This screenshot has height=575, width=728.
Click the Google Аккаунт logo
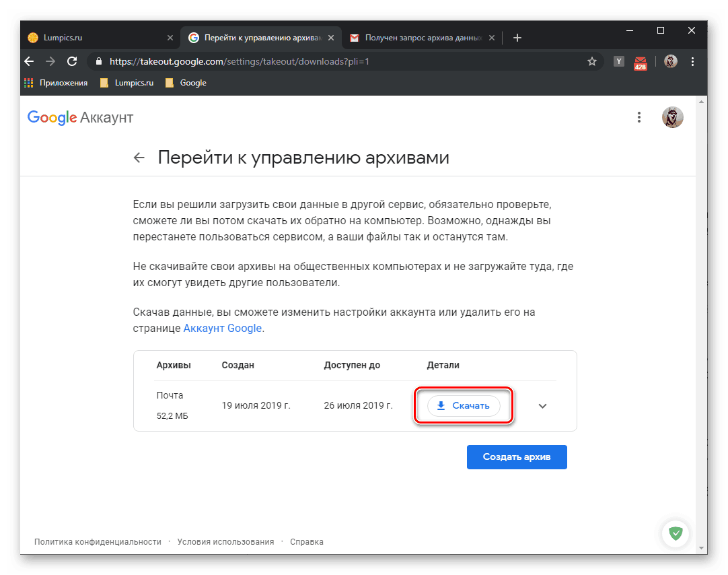pyautogui.click(x=80, y=118)
